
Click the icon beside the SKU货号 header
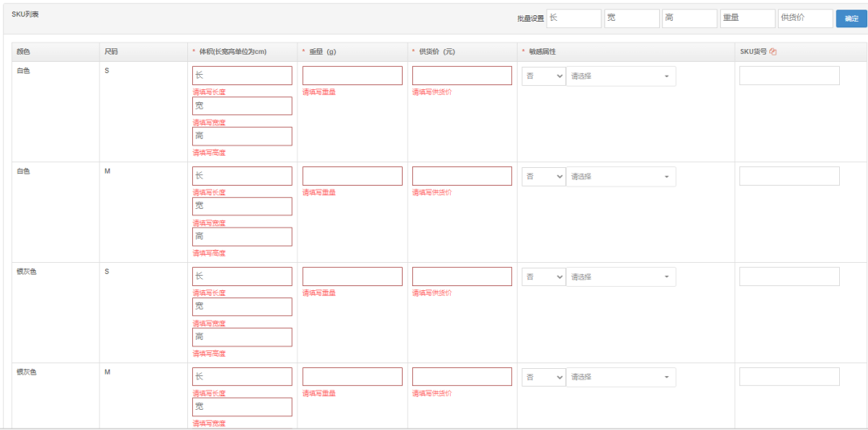(x=773, y=51)
